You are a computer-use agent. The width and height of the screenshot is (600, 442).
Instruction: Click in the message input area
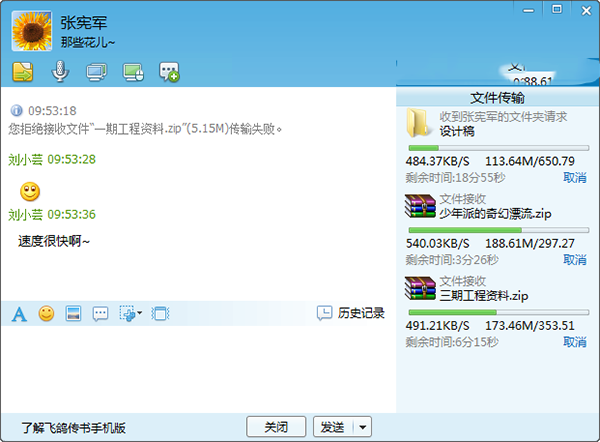(x=198, y=369)
